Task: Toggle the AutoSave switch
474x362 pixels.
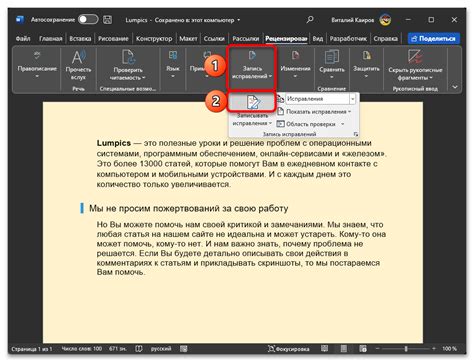Action: (88, 20)
